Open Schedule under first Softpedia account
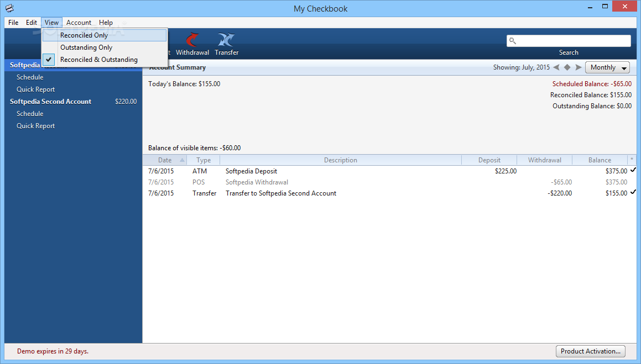This screenshot has height=364, width=641. coord(30,77)
